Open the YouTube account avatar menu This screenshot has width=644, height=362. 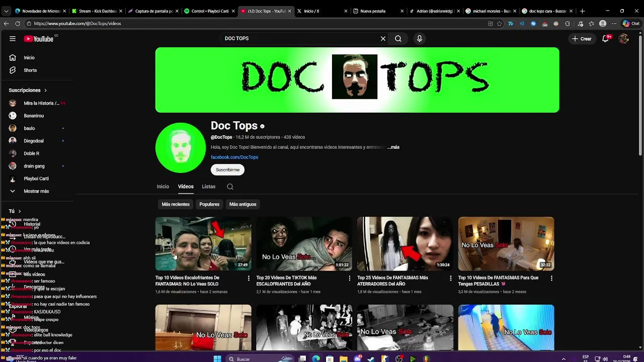pyautogui.click(x=624, y=39)
